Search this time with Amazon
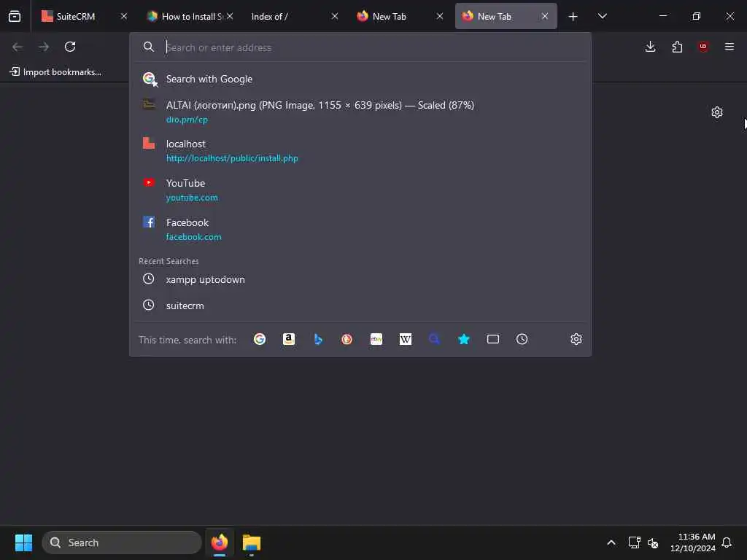 (x=289, y=339)
